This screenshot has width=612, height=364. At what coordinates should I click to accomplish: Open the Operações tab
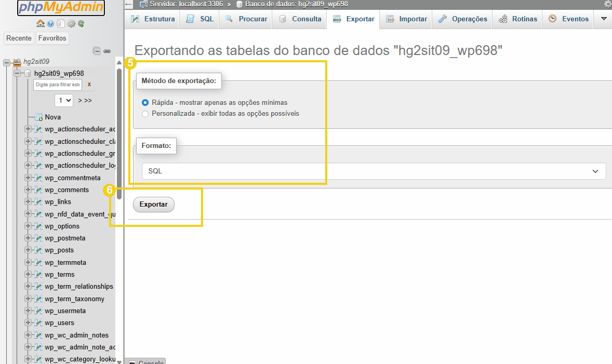point(462,19)
